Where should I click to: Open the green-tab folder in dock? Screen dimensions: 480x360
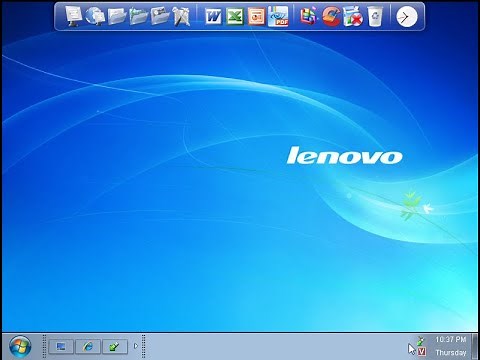pos(139,16)
